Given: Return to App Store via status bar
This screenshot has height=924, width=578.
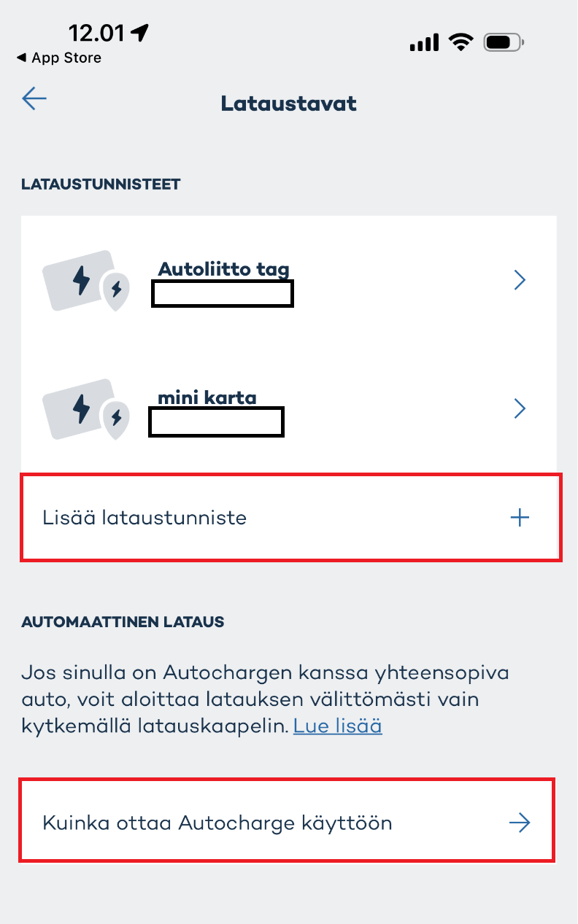Looking at the screenshot, I should click(x=58, y=58).
